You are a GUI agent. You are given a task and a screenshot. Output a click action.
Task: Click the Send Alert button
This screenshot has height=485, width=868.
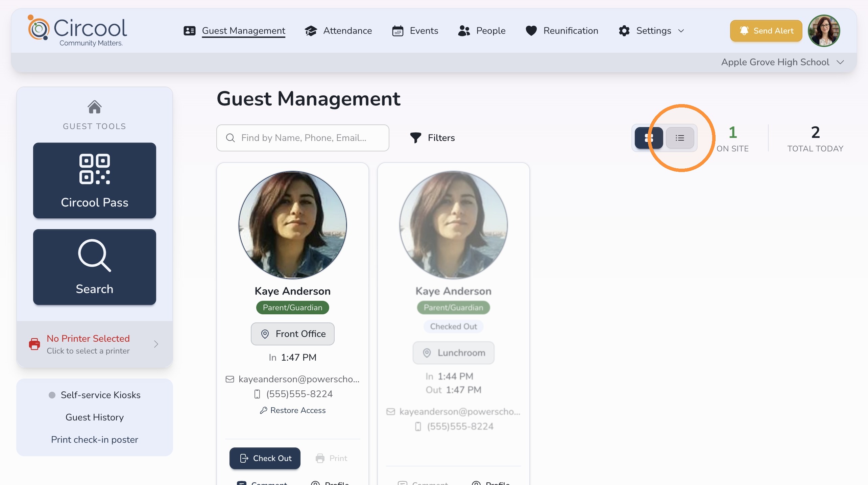(x=766, y=31)
